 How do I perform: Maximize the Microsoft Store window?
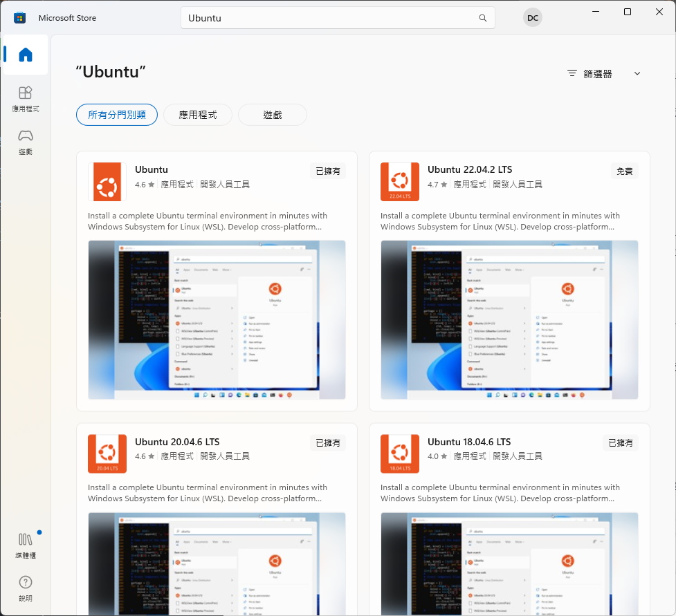628,12
